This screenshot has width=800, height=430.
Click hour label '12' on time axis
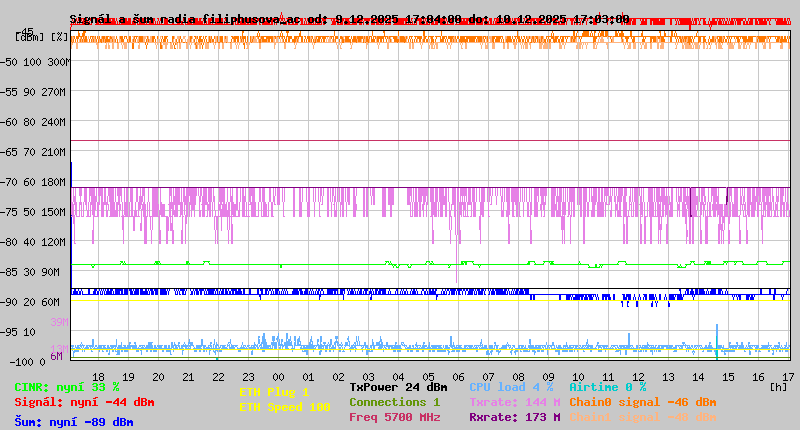click(x=638, y=377)
